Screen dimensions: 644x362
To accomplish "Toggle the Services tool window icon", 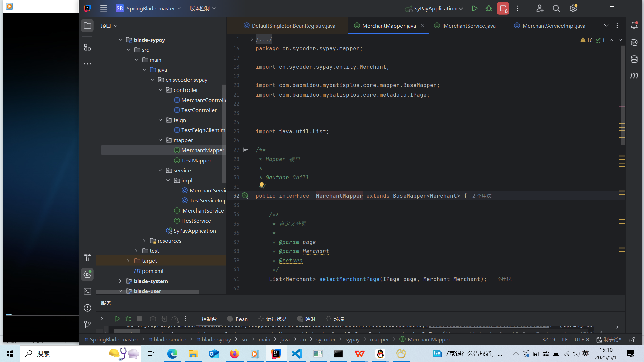I will pos(87,275).
